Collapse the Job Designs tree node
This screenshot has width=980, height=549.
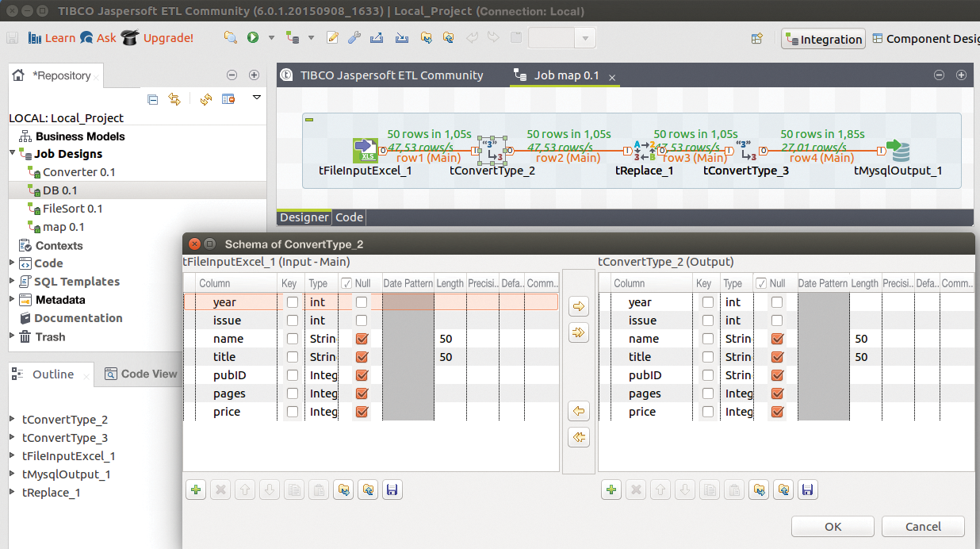pyautogui.click(x=10, y=154)
